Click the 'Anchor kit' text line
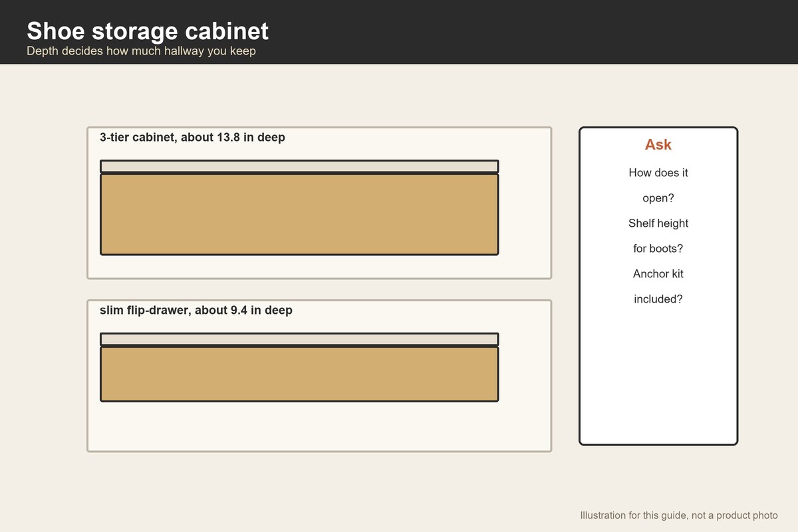Viewport: 798px width, 532px height. [658, 274]
